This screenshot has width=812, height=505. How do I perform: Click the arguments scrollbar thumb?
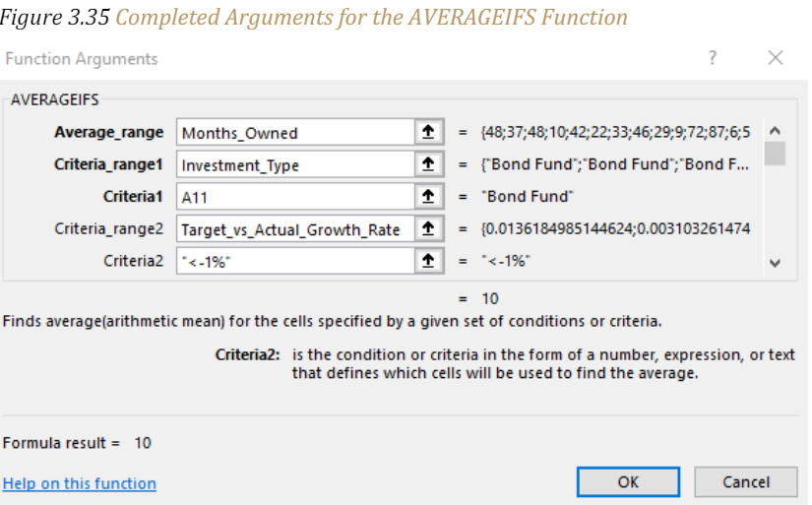(x=775, y=154)
